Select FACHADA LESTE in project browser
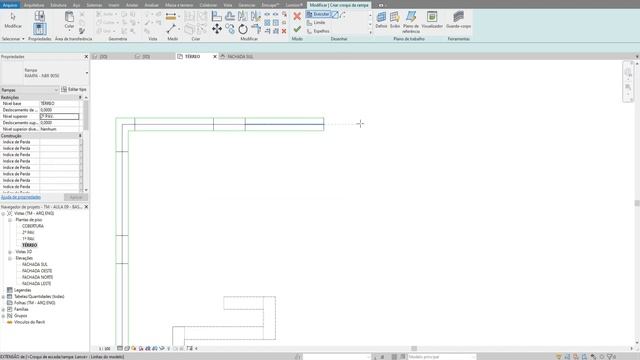640x360 pixels. click(37, 284)
